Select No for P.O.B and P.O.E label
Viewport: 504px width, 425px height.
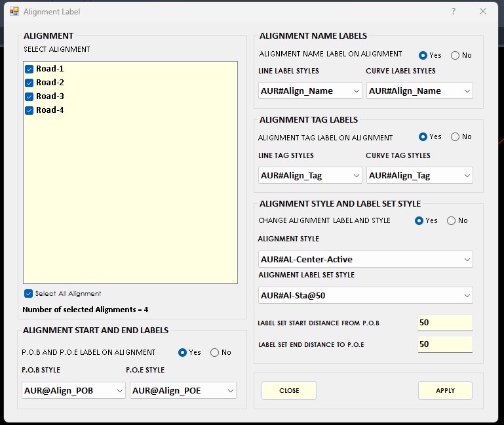coord(215,352)
